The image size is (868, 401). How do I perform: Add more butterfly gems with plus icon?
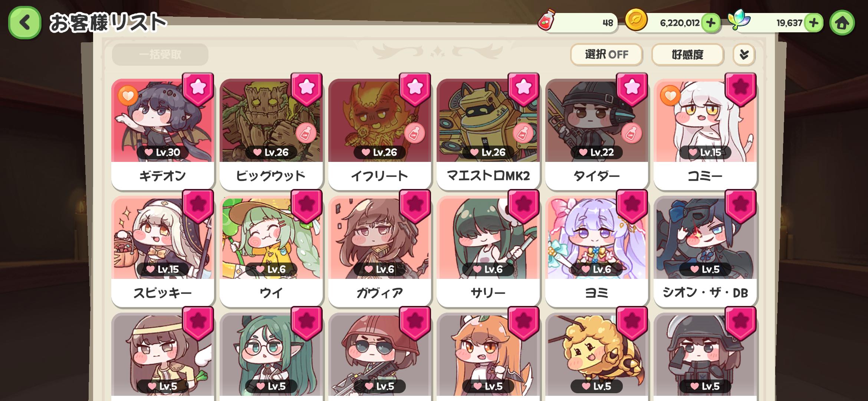tap(813, 23)
